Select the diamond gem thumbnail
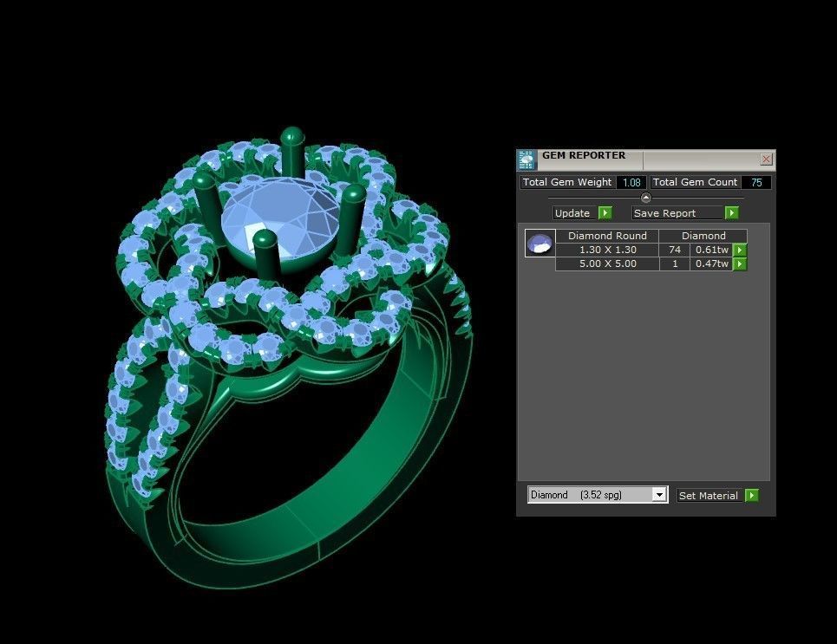 click(539, 244)
